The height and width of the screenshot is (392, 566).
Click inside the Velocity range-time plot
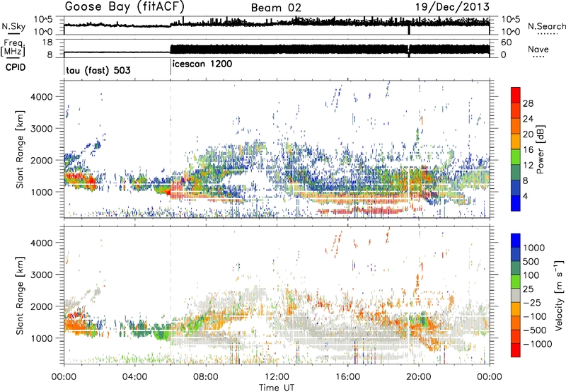(x=277, y=294)
